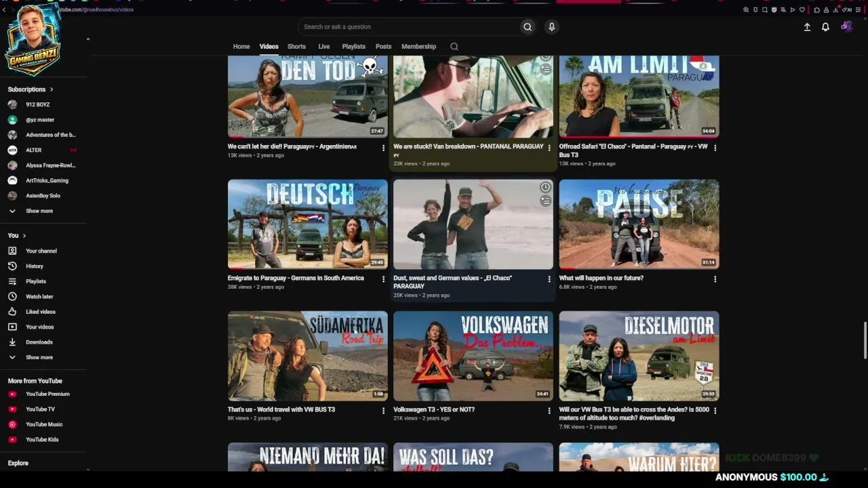Open the Downloads arrow icon
Screen dimensions: 868x488
[x=12, y=342]
